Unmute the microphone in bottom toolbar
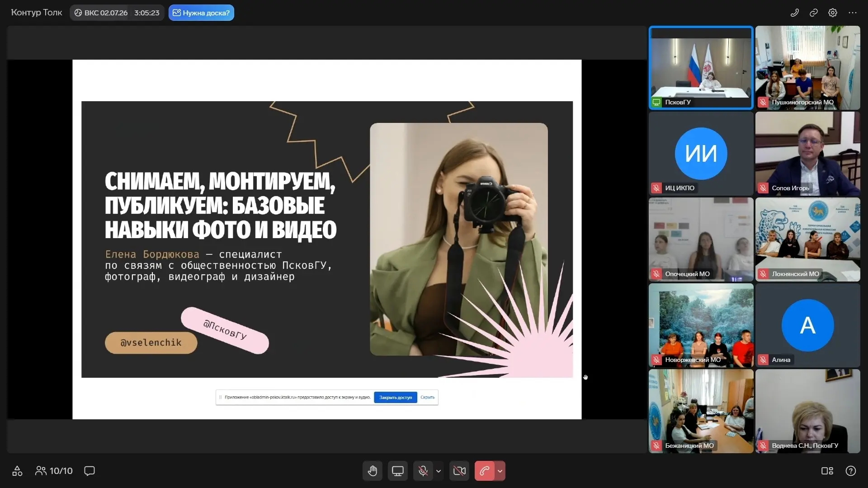This screenshot has width=868, height=488. coord(423,471)
